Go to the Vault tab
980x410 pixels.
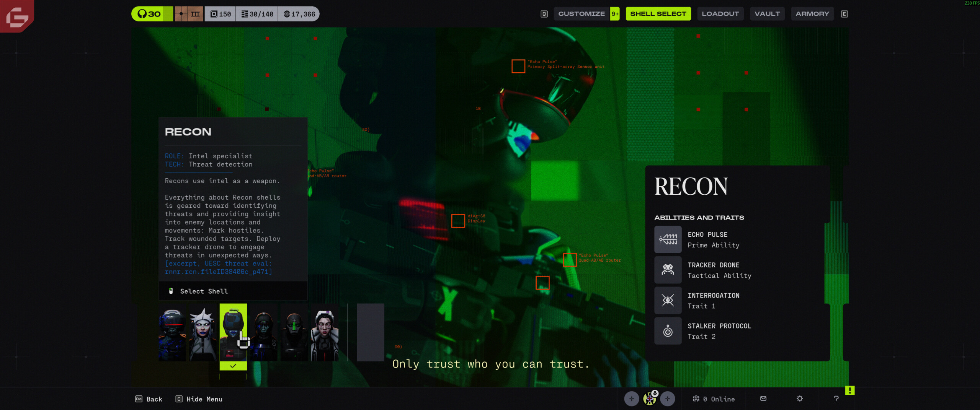click(x=767, y=14)
